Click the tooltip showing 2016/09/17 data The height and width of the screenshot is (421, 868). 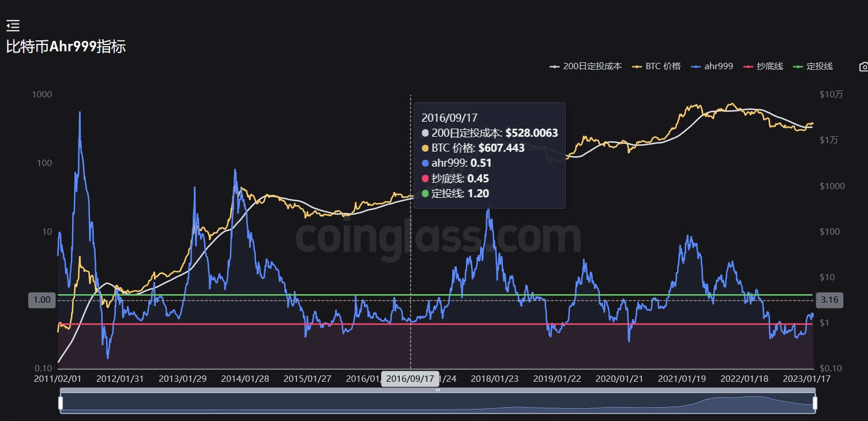click(x=489, y=156)
